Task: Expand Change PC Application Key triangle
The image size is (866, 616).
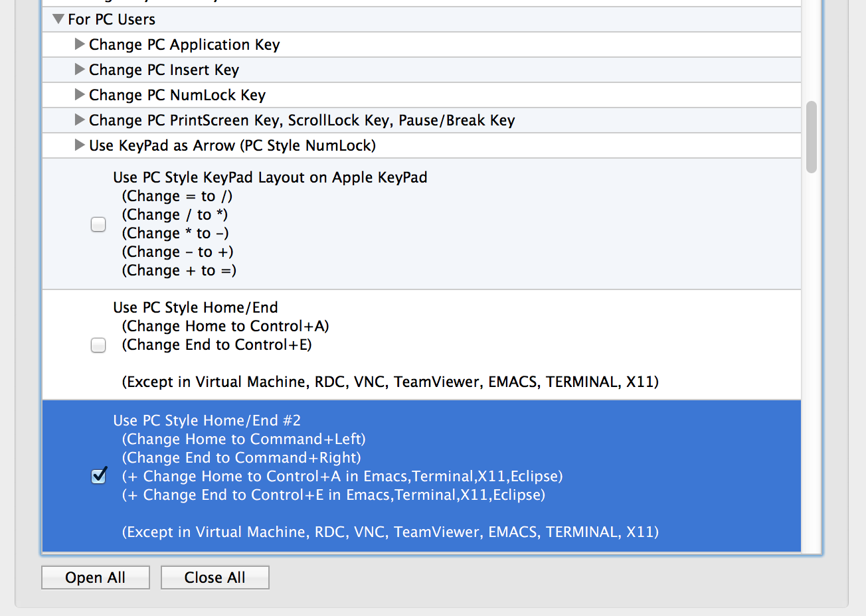Action: [80, 44]
